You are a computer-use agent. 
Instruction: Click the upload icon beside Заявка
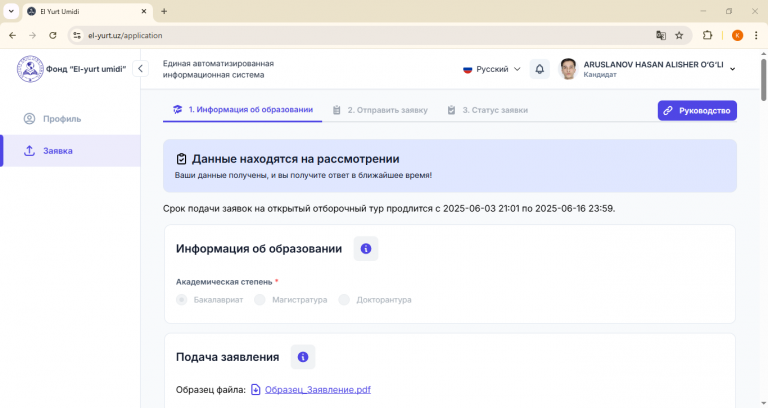click(29, 151)
